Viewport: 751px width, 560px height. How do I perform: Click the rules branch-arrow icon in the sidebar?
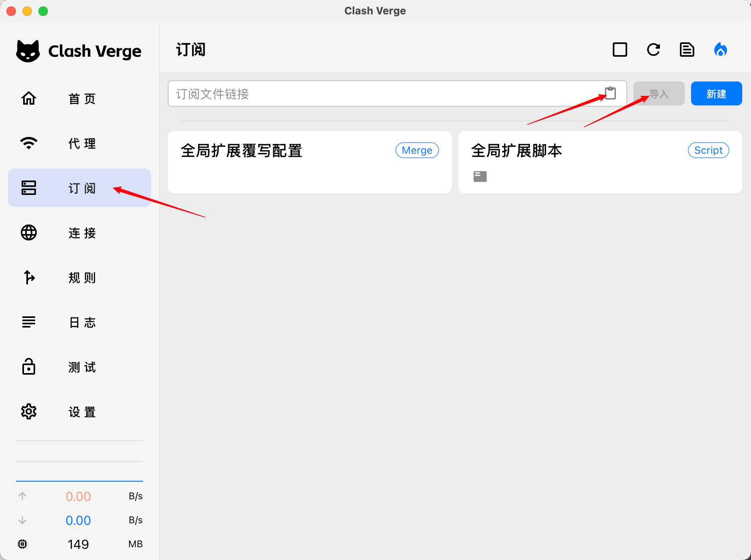[x=29, y=277]
